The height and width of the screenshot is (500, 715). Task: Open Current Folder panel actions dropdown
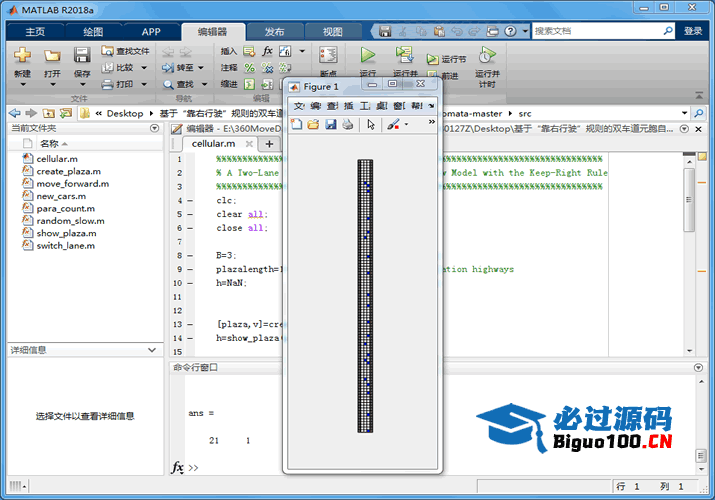(x=154, y=128)
